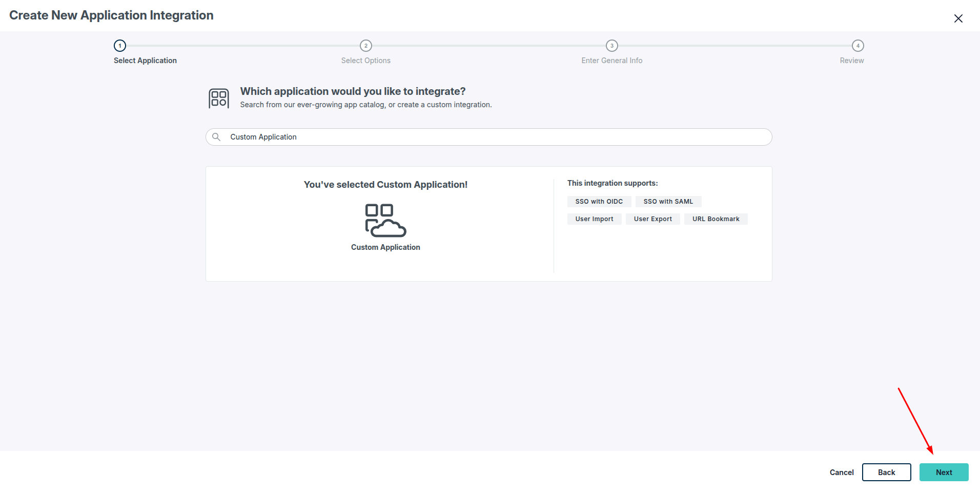This screenshot has height=493, width=980.
Task: Click the SSO with OIDC tag
Action: (599, 202)
